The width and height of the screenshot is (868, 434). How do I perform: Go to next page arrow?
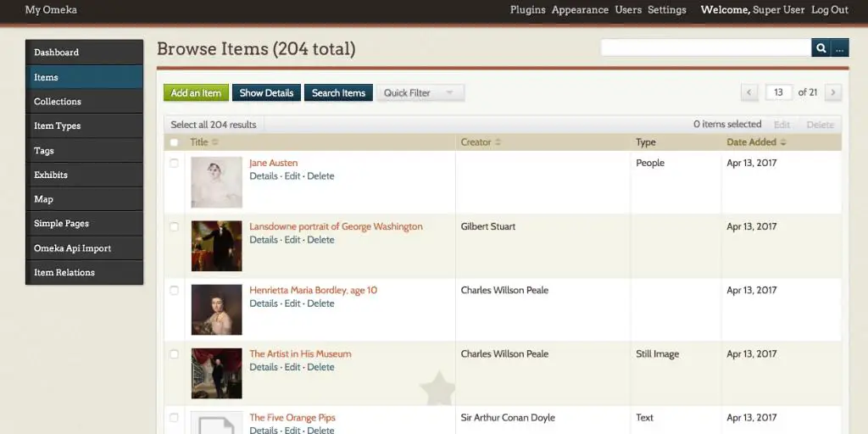click(833, 92)
